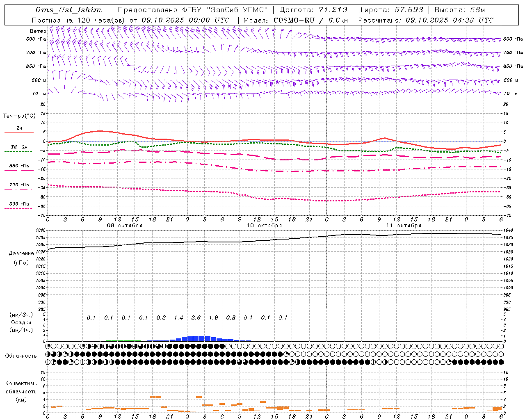Click the Долгота 71.219 header field
The width and height of the screenshot is (525, 420).
click(313, 10)
